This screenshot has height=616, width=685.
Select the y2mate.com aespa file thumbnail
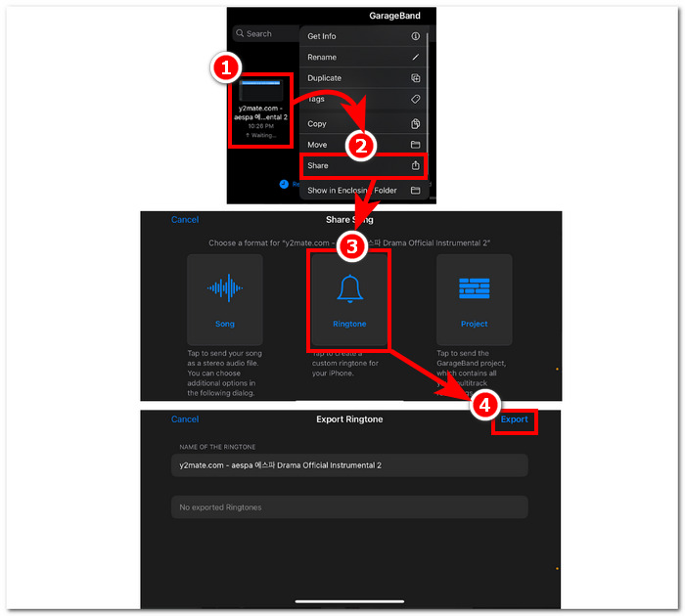[260, 91]
